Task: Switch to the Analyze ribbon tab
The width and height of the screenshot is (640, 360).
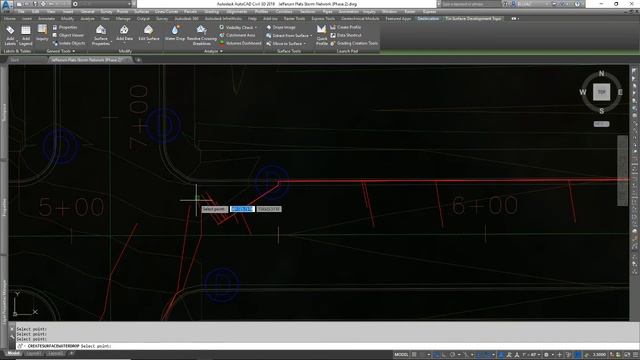Action: tap(87, 19)
